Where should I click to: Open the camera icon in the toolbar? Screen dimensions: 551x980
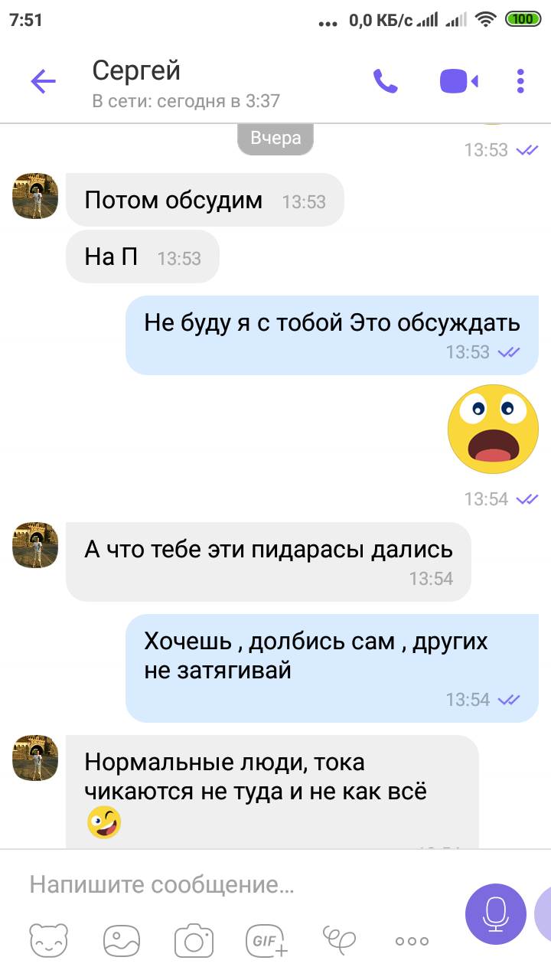point(194,940)
